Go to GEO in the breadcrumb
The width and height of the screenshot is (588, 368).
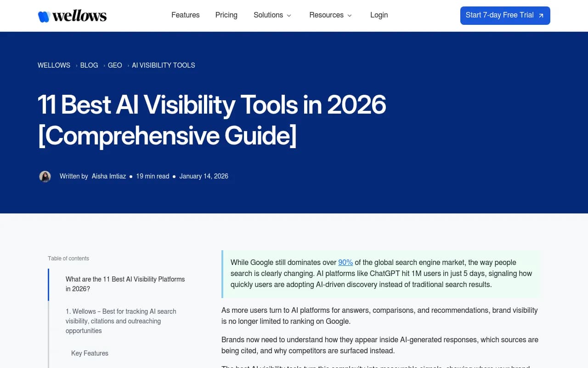click(x=115, y=65)
